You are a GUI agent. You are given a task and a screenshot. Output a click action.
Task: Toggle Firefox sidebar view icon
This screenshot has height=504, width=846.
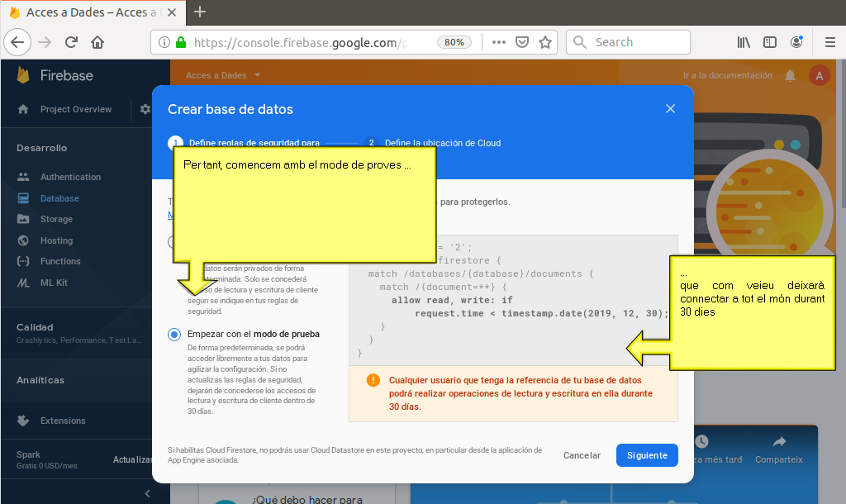770,42
